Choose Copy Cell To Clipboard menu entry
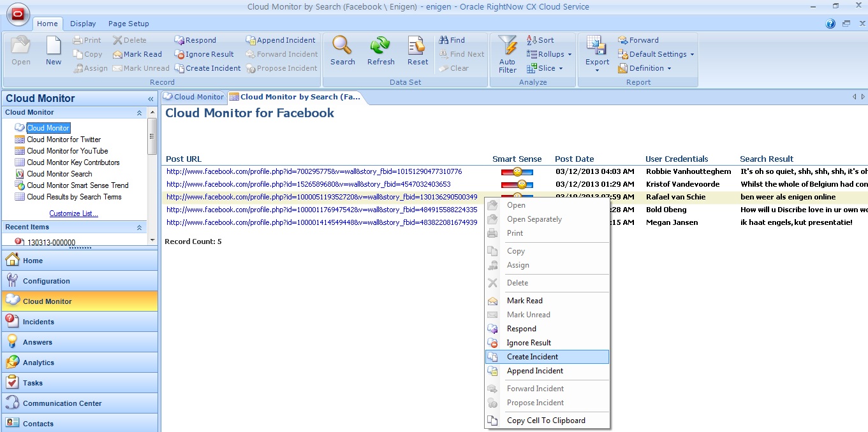Viewport: 868px width, 432px height. coord(546,421)
